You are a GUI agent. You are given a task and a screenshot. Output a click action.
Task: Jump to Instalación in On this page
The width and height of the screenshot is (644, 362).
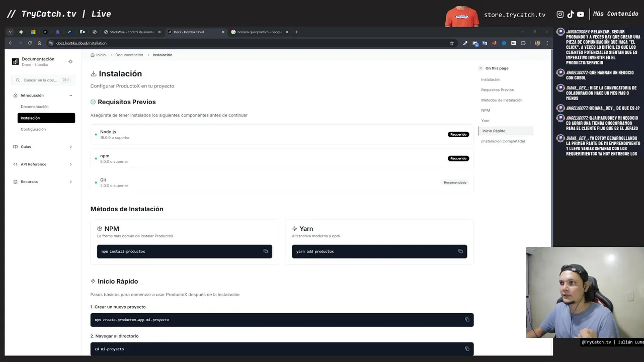coord(491,79)
